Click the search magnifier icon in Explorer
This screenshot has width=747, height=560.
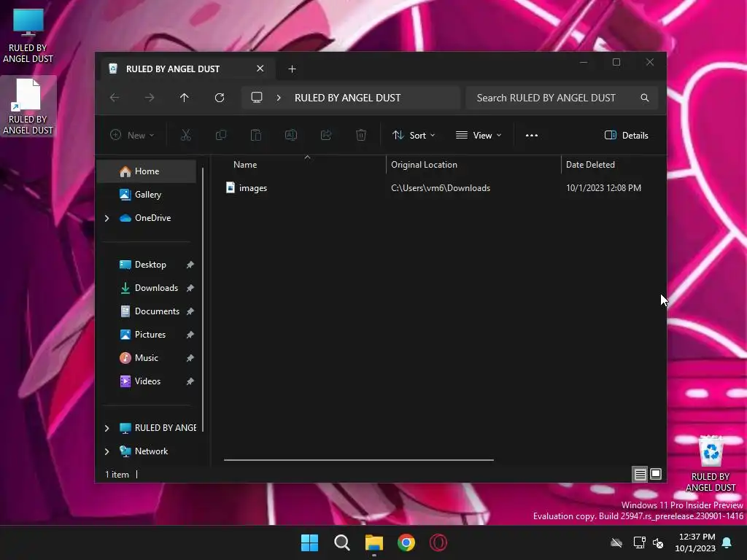645,98
